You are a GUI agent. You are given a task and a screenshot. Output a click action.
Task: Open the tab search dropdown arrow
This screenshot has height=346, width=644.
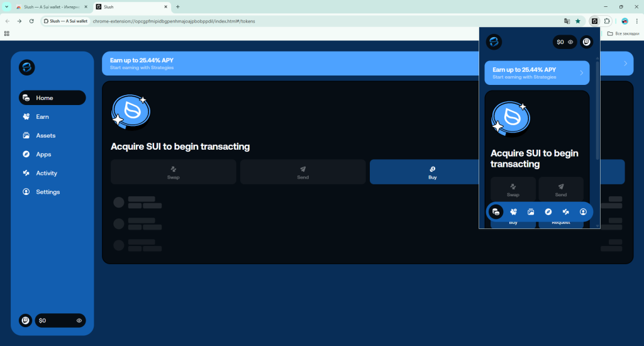tap(6, 7)
